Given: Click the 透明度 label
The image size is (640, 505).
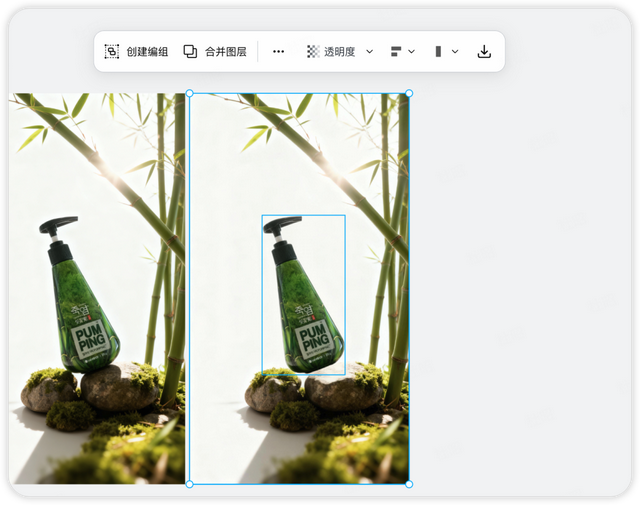Looking at the screenshot, I should 340,52.
